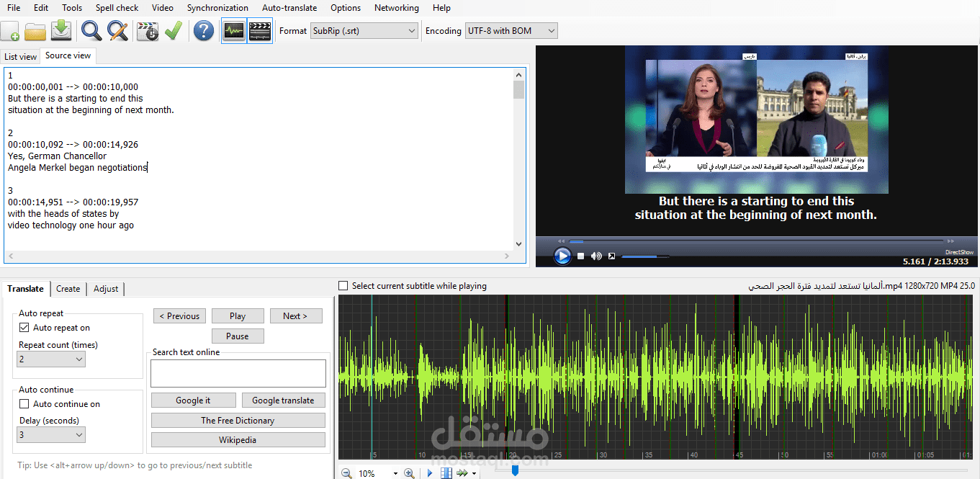Save the subtitle with the green download-arrow icon
This screenshot has height=479, width=980.
(x=62, y=31)
